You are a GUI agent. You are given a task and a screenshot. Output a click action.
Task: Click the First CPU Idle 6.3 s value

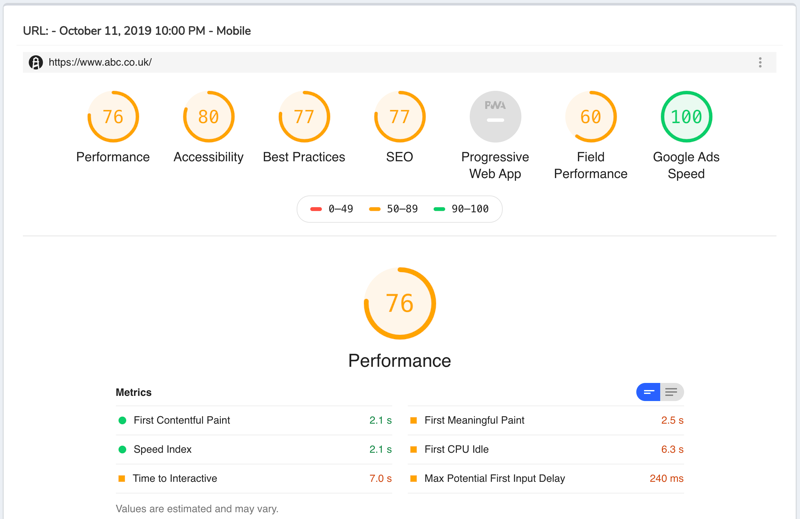(672, 450)
